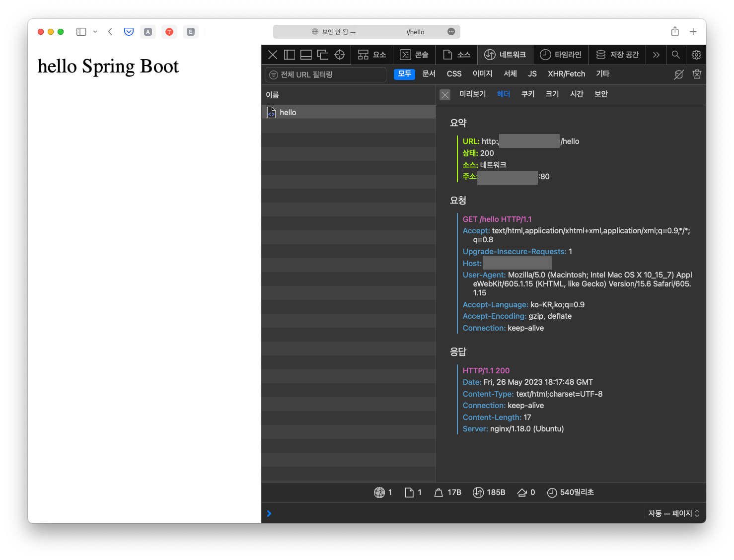Click the GET /hello HTTP/1.1 request line

click(x=497, y=219)
